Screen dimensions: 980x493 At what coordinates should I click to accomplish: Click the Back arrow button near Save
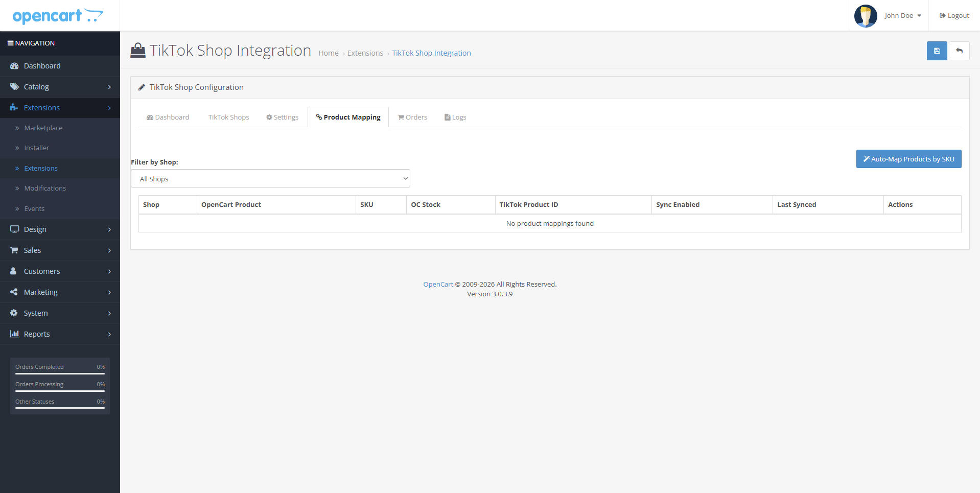tap(959, 51)
